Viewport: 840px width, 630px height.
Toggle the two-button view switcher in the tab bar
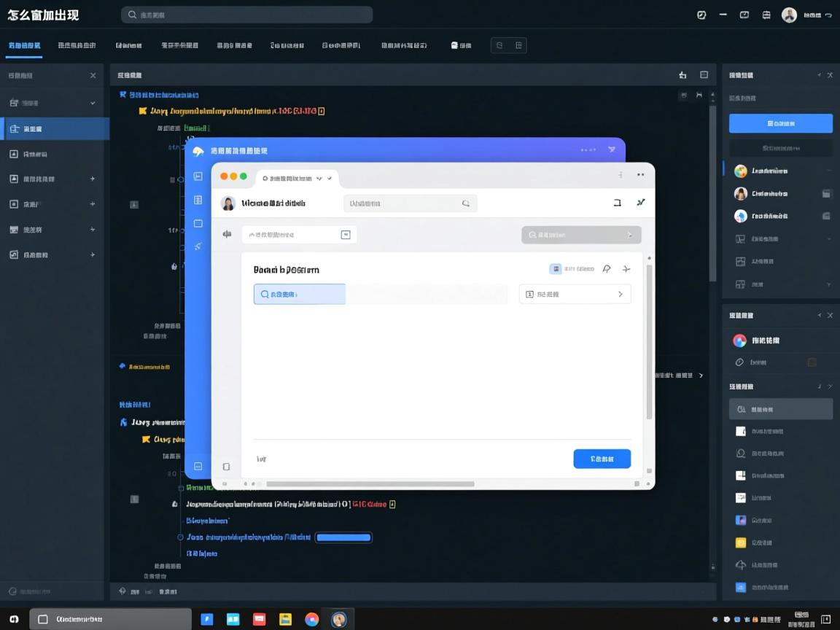coord(508,45)
